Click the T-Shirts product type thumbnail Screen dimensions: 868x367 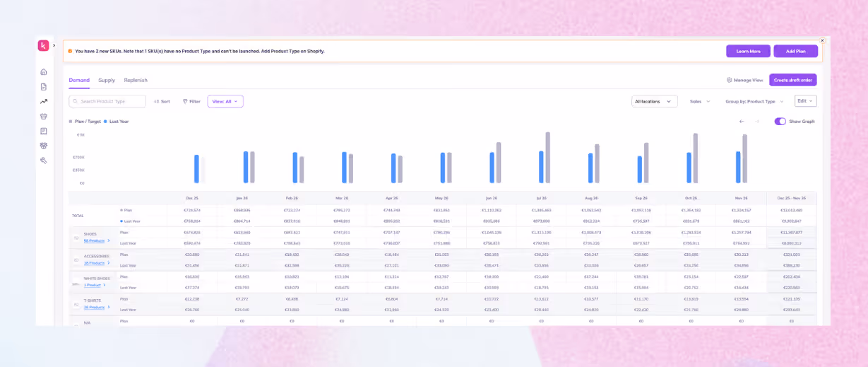pos(76,304)
